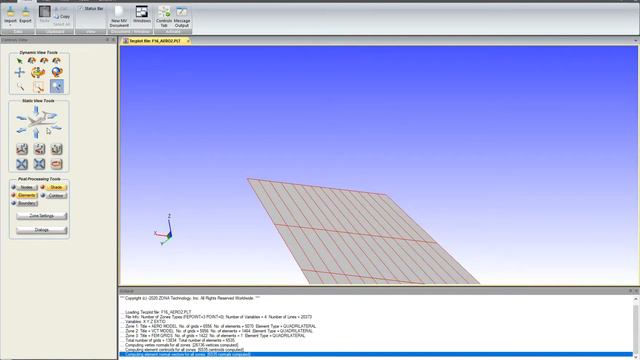
Task: Click the third axis-orientation view button
Action: [x=57, y=149]
